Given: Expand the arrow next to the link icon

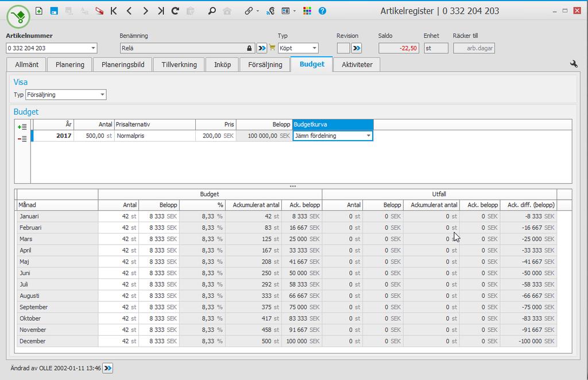Looking at the screenshot, I should click(x=257, y=11).
